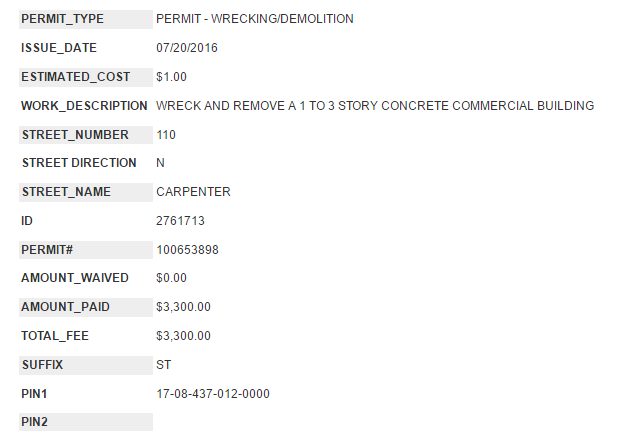Image resolution: width=621 pixels, height=433 pixels.
Task: Select the $1.00 estimated cost value
Action: [171, 77]
